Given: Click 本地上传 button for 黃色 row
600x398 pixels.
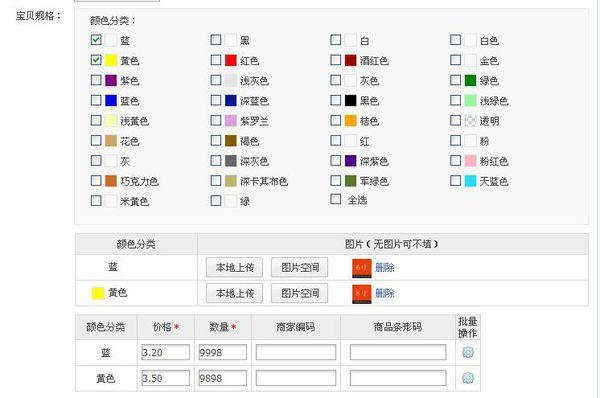Looking at the screenshot, I should [234, 294].
